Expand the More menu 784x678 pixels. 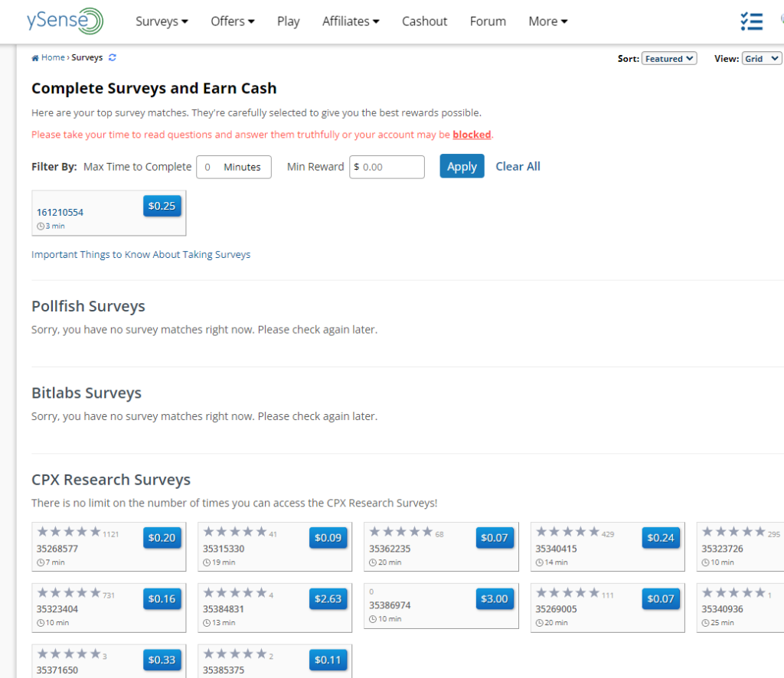point(548,21)
